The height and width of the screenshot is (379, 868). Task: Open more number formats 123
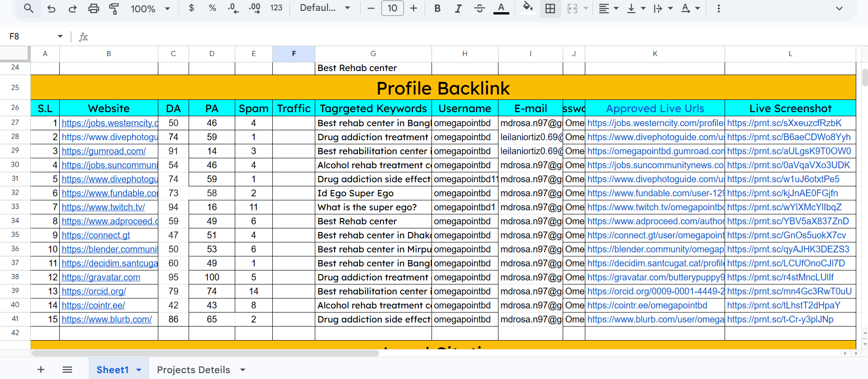pyautogui.click(x=276, y=8)
